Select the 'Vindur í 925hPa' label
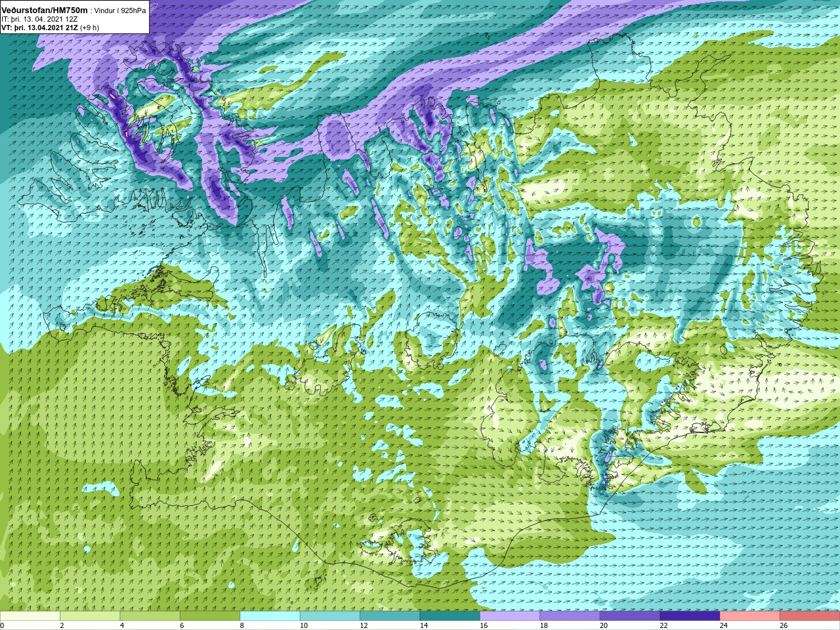Viewport: 840px width, 630px height. click(x=120, y=11)
